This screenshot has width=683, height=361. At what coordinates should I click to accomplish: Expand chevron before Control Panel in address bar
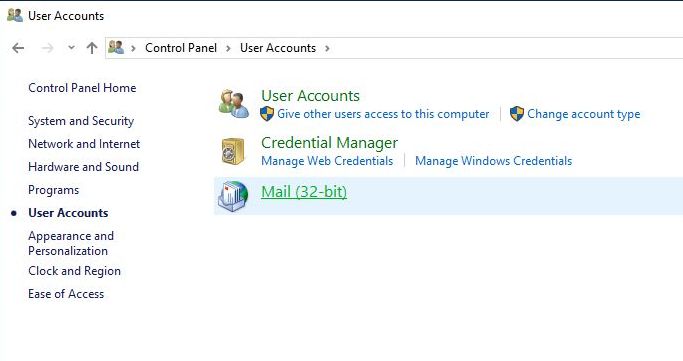coord(134,48)
